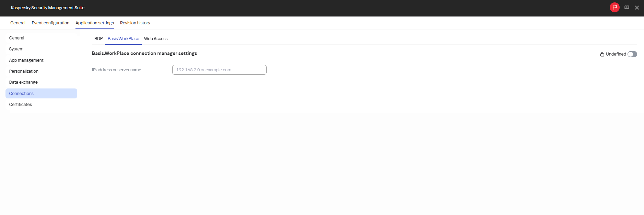The image size is (644, 215).
Task: Click the red flag notification icon
Action: point(614,7)
